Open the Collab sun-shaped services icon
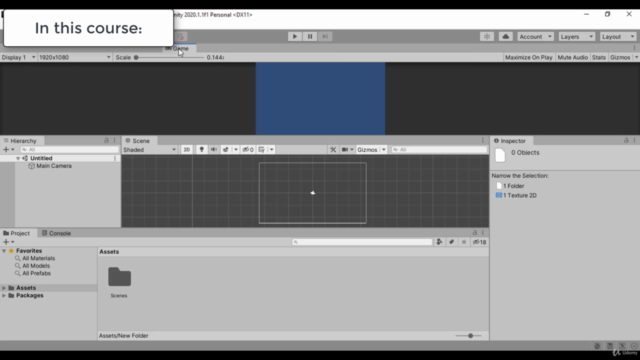The image size is (640, 360). coord(487,36)
